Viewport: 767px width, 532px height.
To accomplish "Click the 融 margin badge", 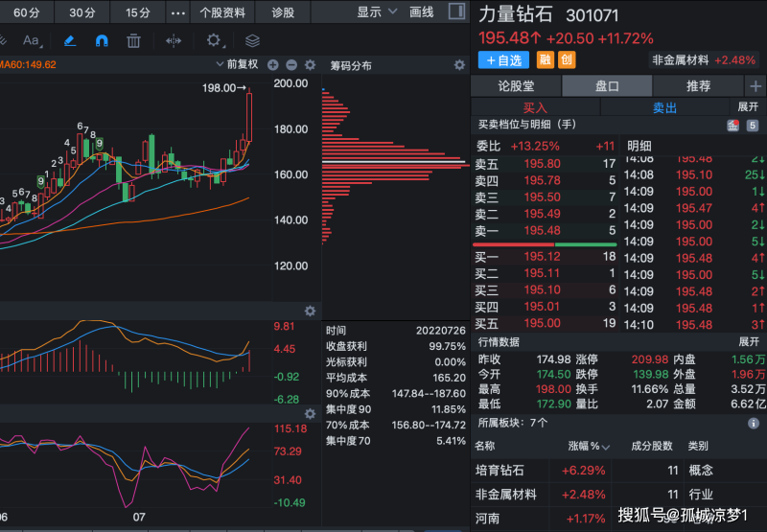I will (545, 59).
